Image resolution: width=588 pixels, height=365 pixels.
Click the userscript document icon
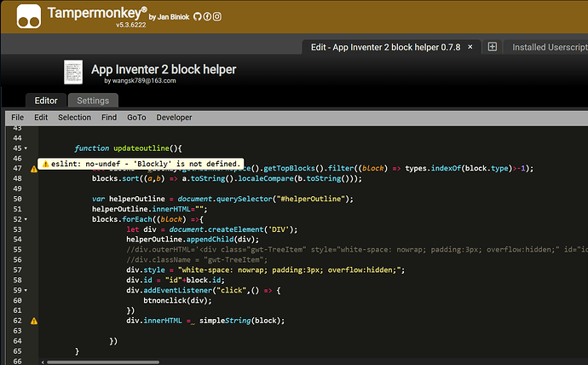coord(74,72)
